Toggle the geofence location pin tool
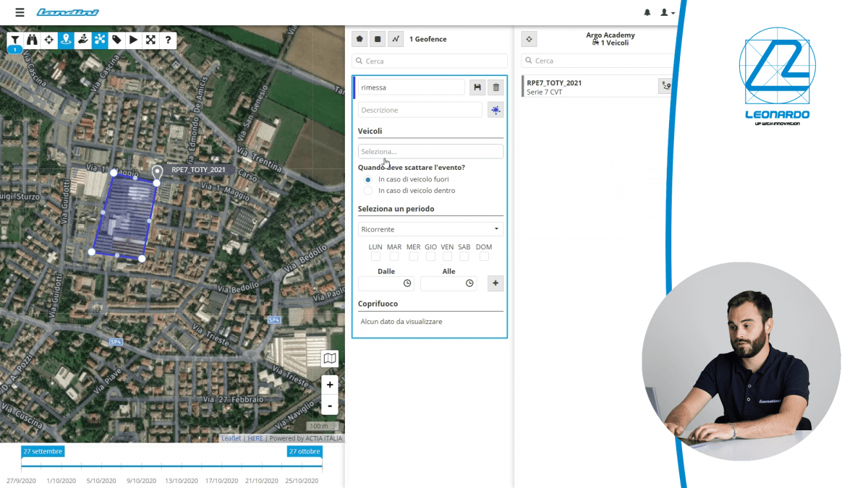Viewport: 868px width, 488px height. point(66,40)
